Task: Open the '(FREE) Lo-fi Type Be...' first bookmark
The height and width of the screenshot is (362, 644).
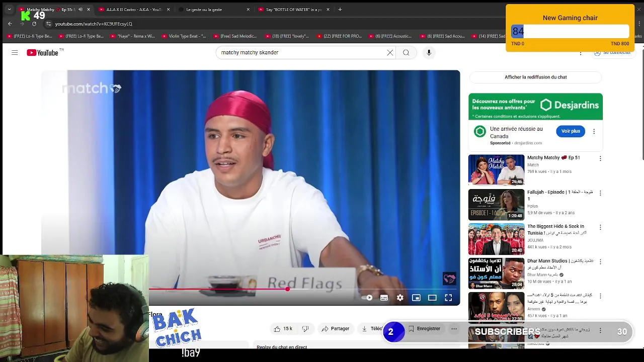Action: 30,36
